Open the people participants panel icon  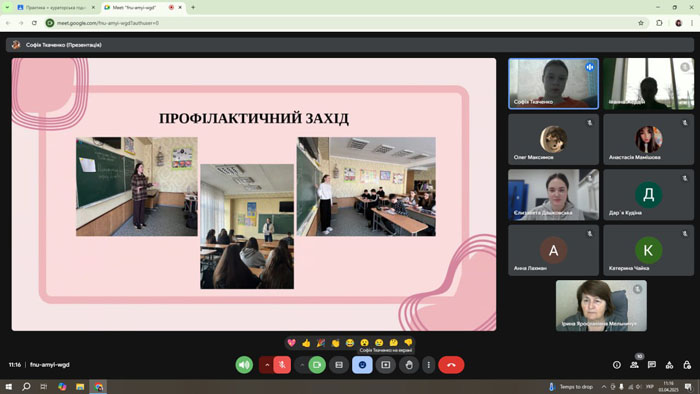click(x=634, y=365)
